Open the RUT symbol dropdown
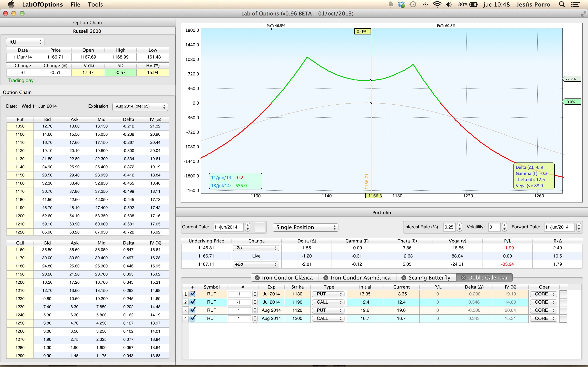This screenshot has width=588, height=367. pos(25,42)
